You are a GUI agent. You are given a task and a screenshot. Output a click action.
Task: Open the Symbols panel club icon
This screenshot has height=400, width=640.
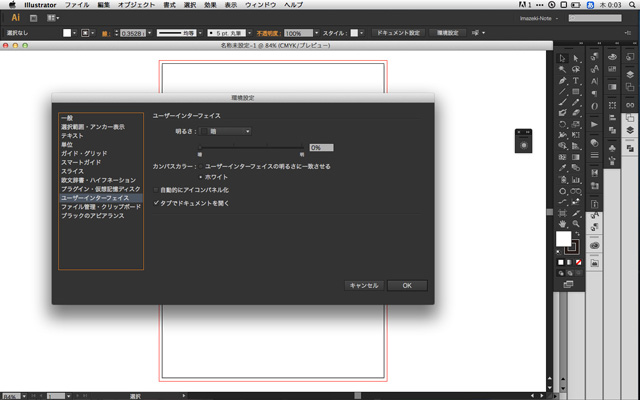612,148
